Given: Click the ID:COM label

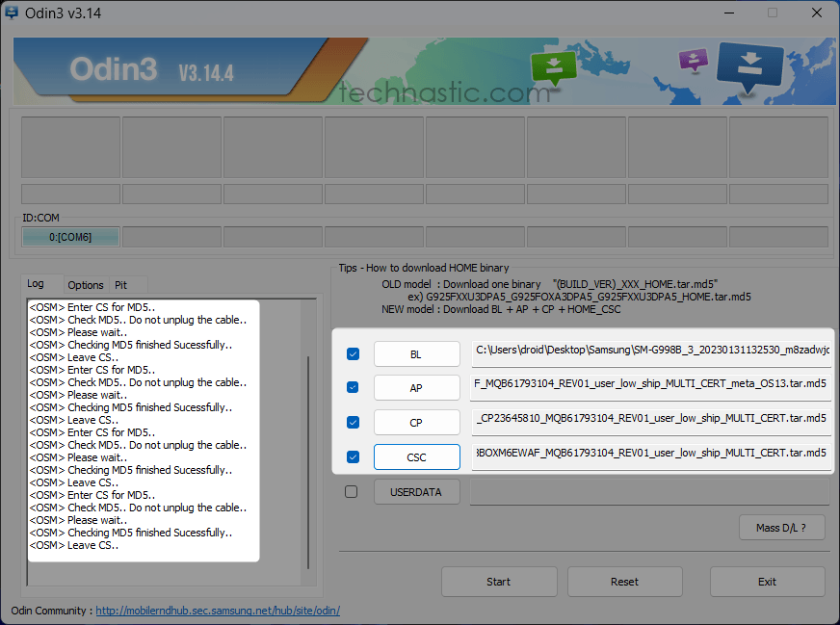Looking at the screenshot, I should (40, 218).
